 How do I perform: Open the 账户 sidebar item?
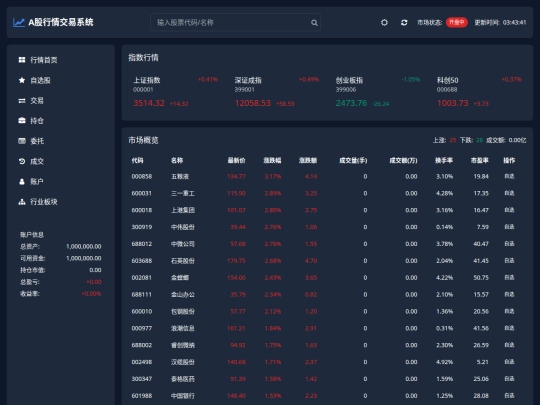(x=61, y=181)
